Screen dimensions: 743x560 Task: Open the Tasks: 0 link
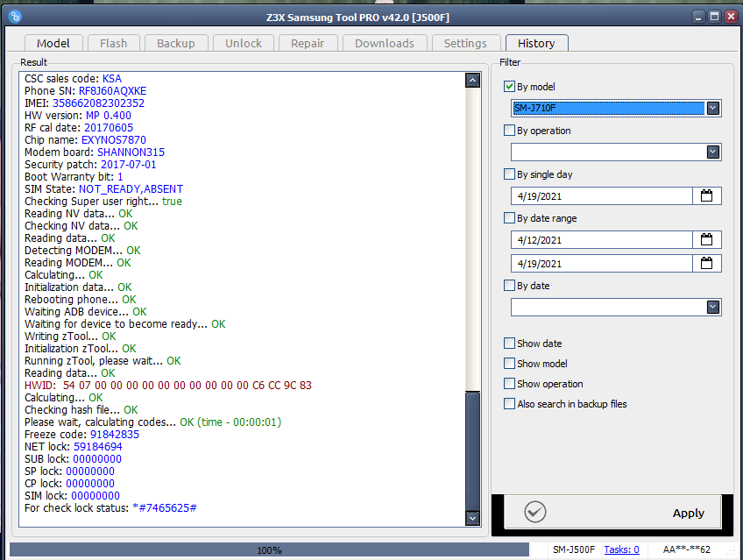[x=622, y=549]
